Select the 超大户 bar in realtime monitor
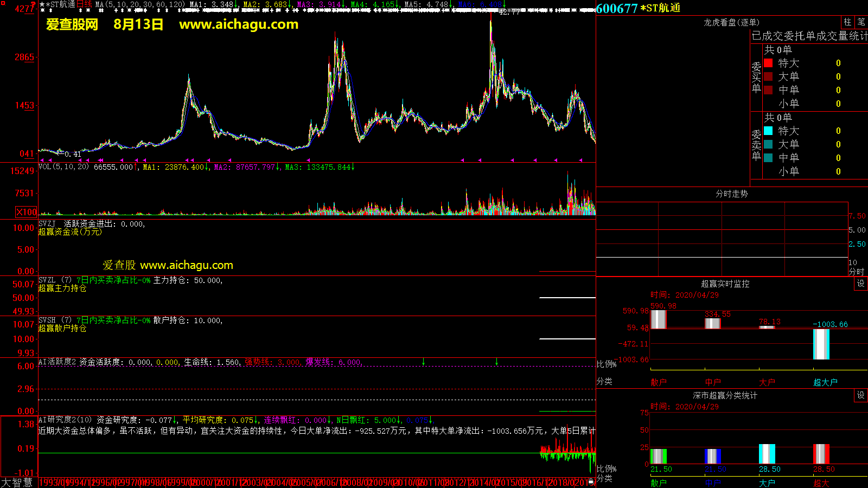 click(x=821, y=344)
